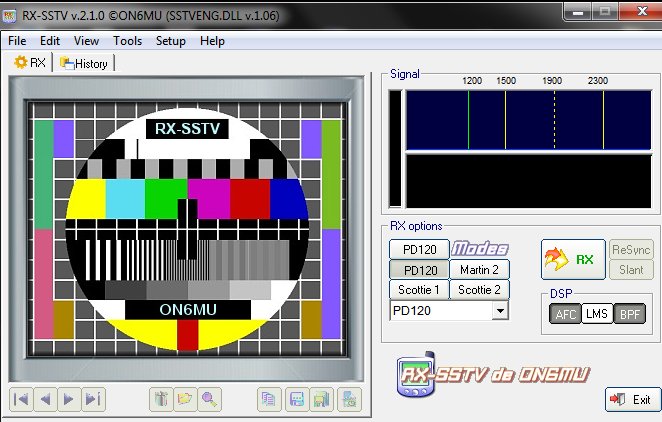Start receiving with the RX button
The image size is (662, 422).
click(x=573, y=260)
